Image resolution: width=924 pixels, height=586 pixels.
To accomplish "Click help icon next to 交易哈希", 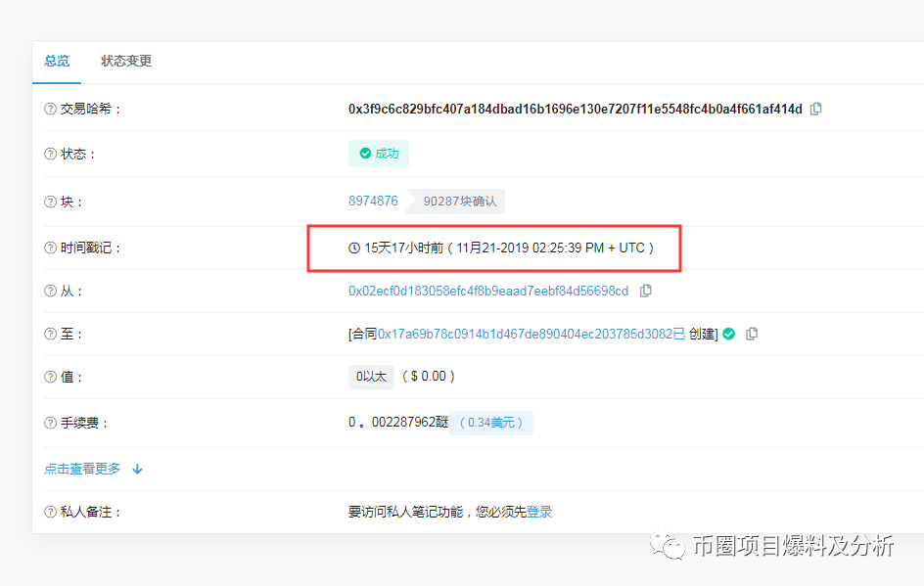I will (x=50, y=109).
